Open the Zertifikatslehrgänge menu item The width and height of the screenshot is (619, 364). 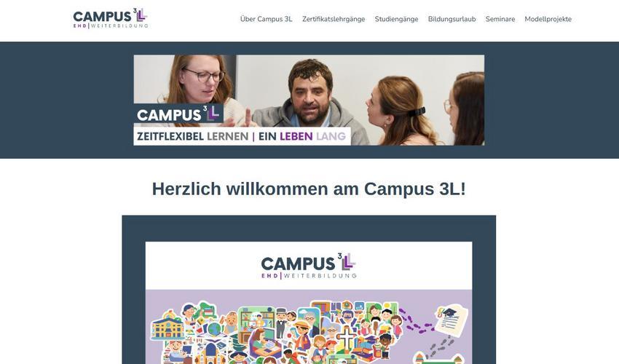334,19
